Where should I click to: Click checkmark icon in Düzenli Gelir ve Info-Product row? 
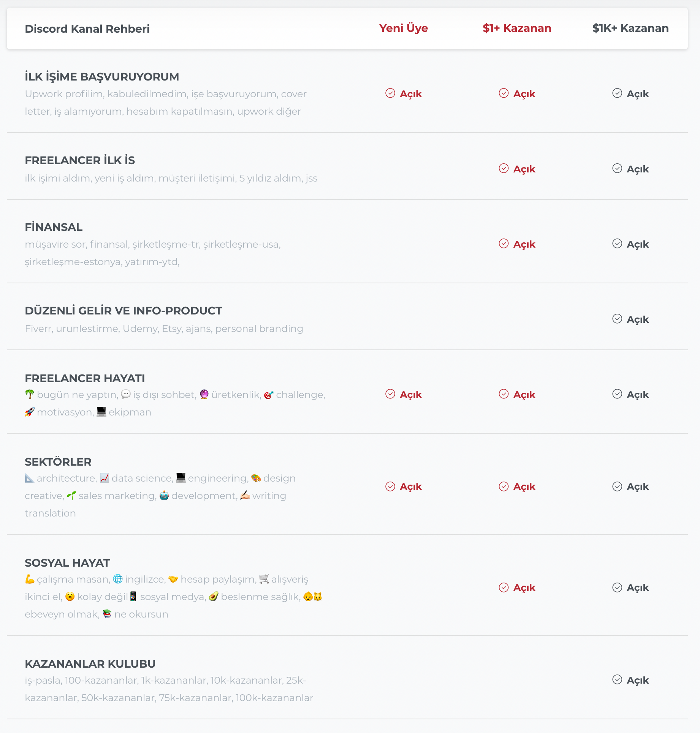(x=617, y=319)
